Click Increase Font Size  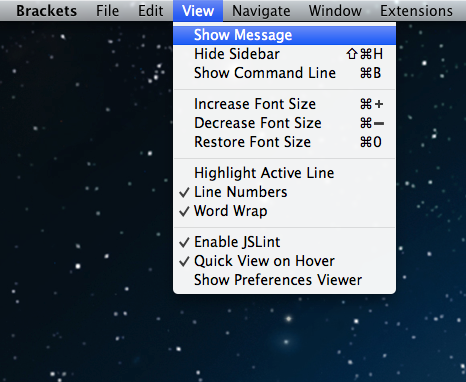click(284, 104)
